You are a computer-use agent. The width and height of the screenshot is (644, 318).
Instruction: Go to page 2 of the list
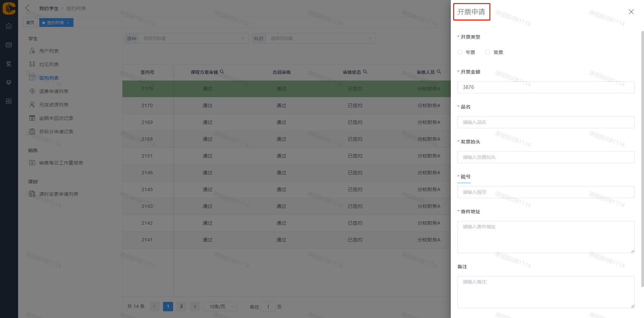(x=181, y=307)
